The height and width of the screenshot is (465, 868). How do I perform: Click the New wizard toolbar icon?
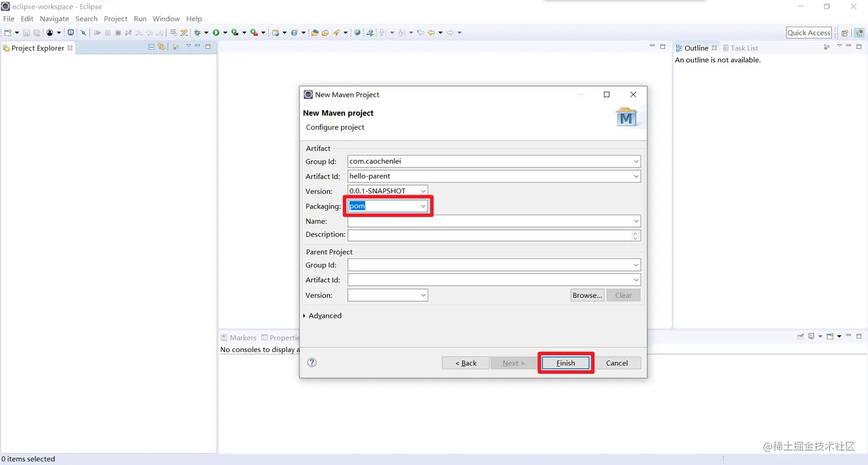click(7, 33)
